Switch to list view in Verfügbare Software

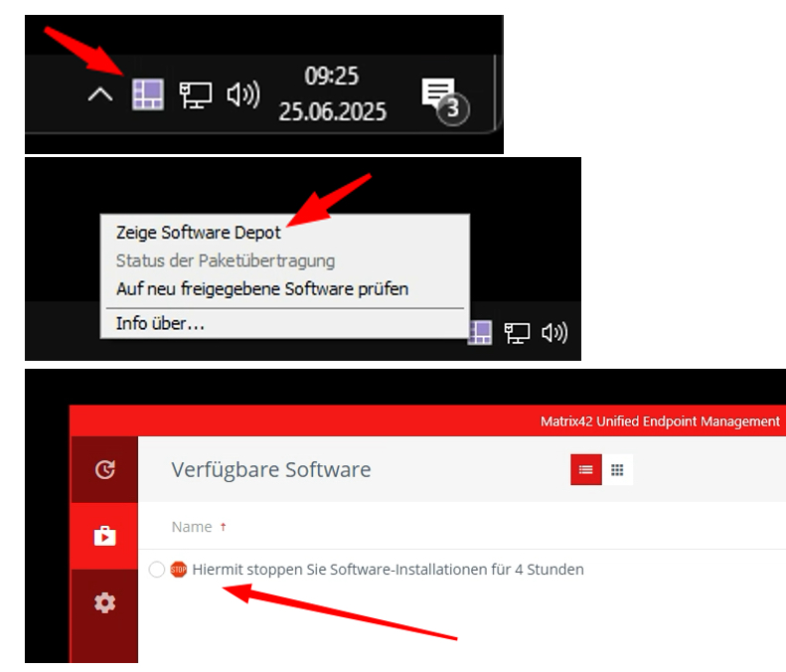586,470
